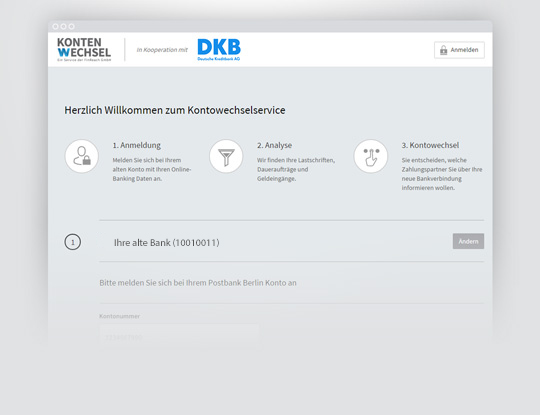Image resolution: width=540 pixels, height=415 pixels.
Task: Click the Ändern button
Action: pyautogui.click(x=468, y=241)
